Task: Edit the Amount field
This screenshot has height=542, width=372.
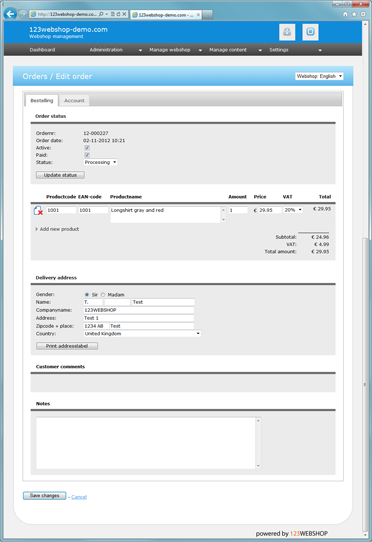Action: (x=238, y=210)
